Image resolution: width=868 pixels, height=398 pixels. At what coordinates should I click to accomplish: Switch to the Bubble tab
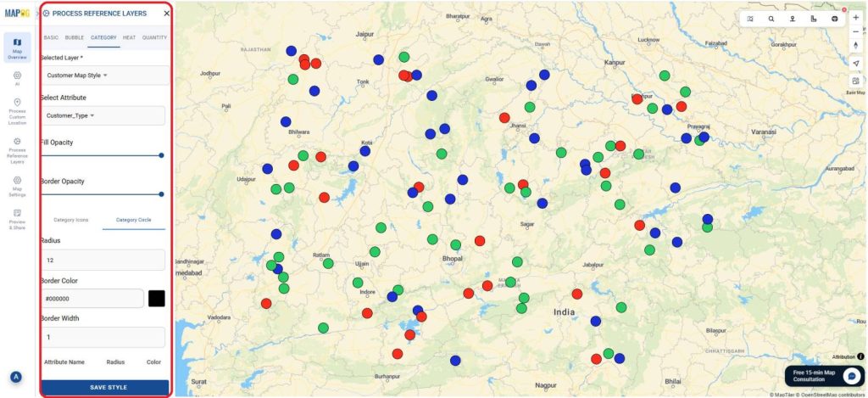pyautogui.click(x=75, y=37)
